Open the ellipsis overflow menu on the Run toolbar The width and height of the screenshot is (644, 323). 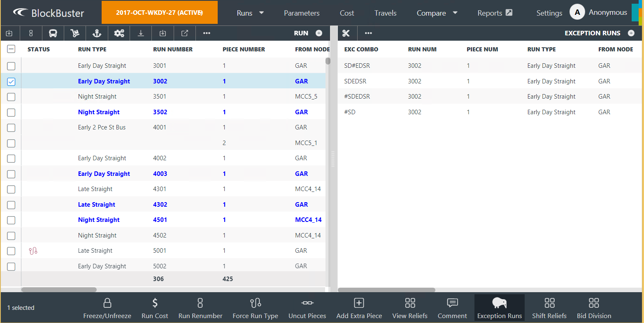(206, 33)
